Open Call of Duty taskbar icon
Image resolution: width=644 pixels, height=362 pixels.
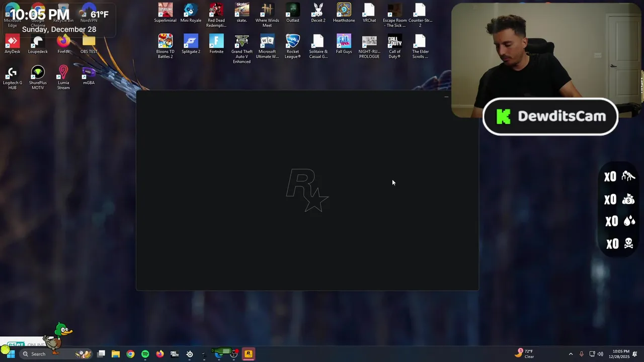pos(175,354)
